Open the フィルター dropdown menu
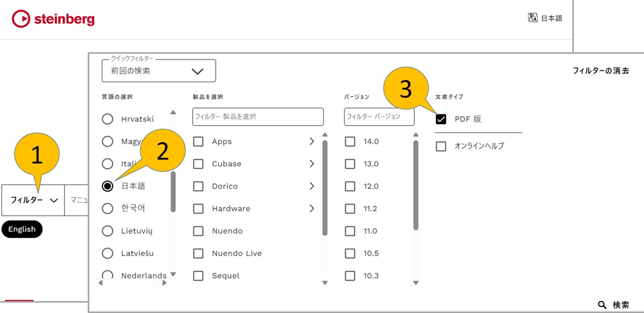This screenshot has width=644, height=313. pos(33,200)
